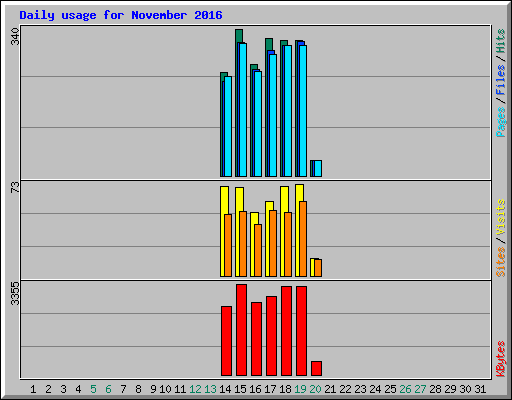Click the cyan pages bar for day 14
The width and height of the screenshot is (512, 400).
pos(228,126)
